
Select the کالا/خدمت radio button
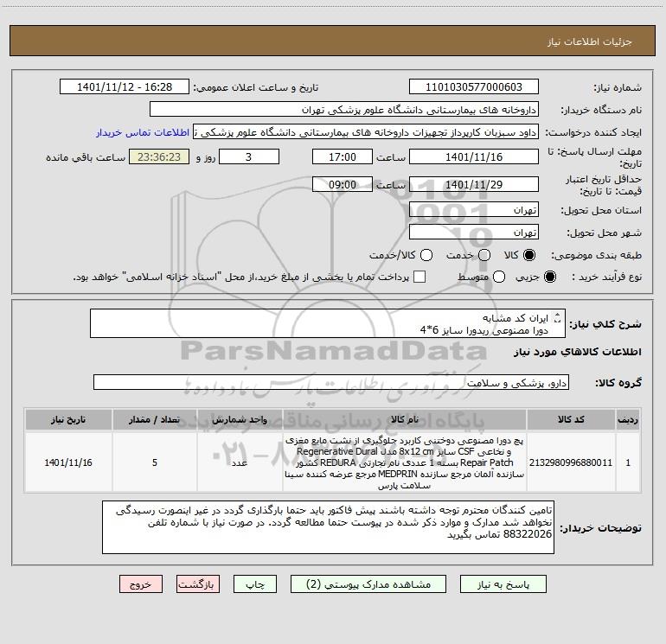(426, 255)
